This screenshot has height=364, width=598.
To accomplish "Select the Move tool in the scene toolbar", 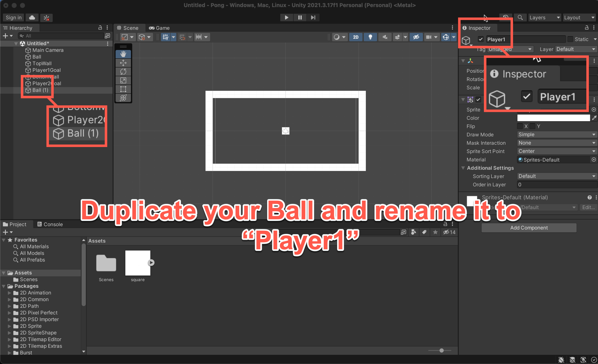I will (x=123, y=63).
